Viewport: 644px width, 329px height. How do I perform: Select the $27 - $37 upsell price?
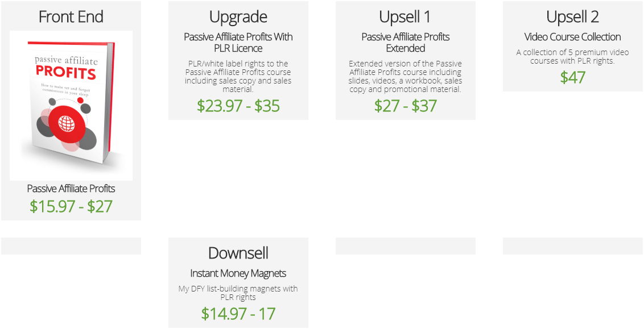[x=406, y=106]
